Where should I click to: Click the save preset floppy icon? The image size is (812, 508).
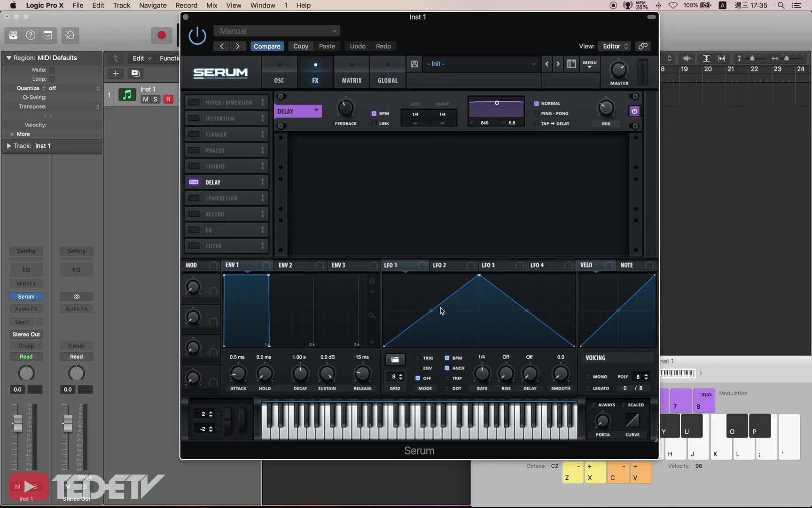pos(414,64)
